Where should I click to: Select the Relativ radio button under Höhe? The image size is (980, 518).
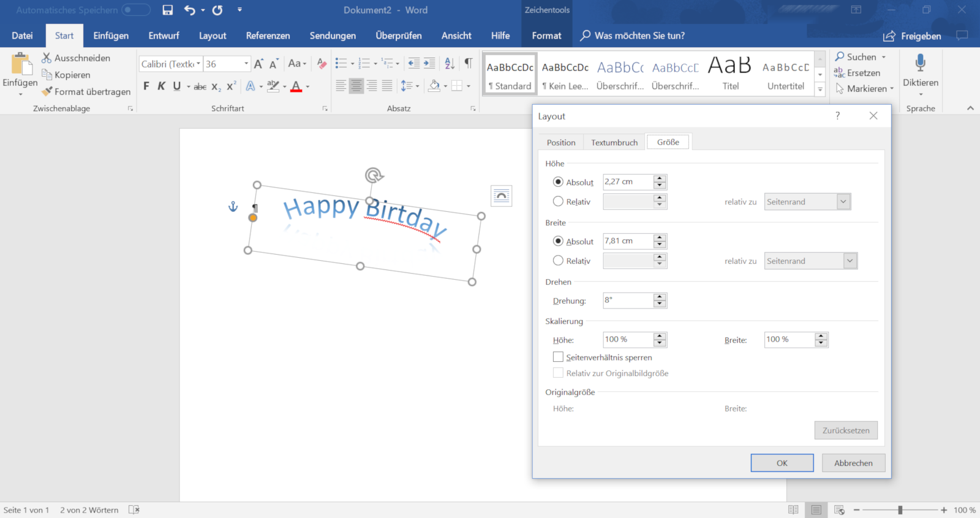558,201
